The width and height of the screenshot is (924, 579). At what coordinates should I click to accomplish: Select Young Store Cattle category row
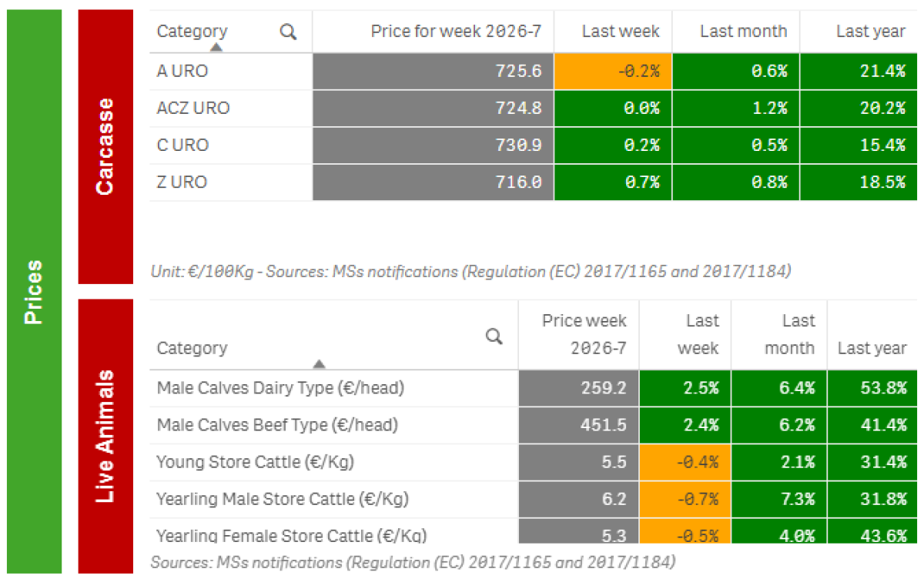[255, 462]
